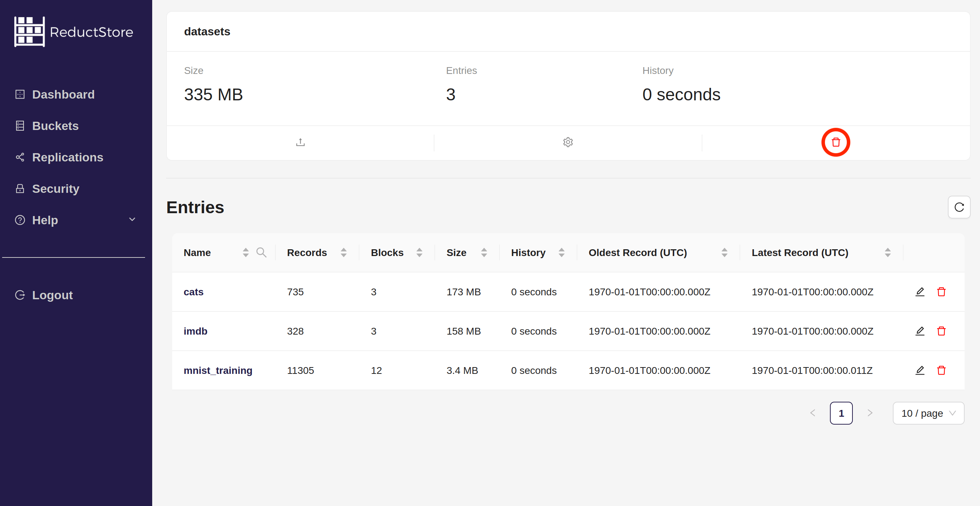Refresh the Entries list
980x506 pixels.
959,207
